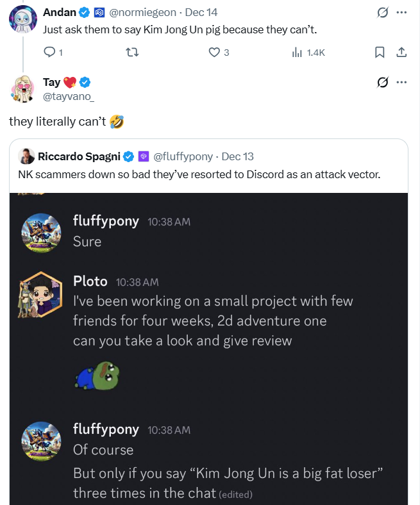Open Tay's profile avatar
This screenshot has width=420, height=505.
(x=22, y=88)
